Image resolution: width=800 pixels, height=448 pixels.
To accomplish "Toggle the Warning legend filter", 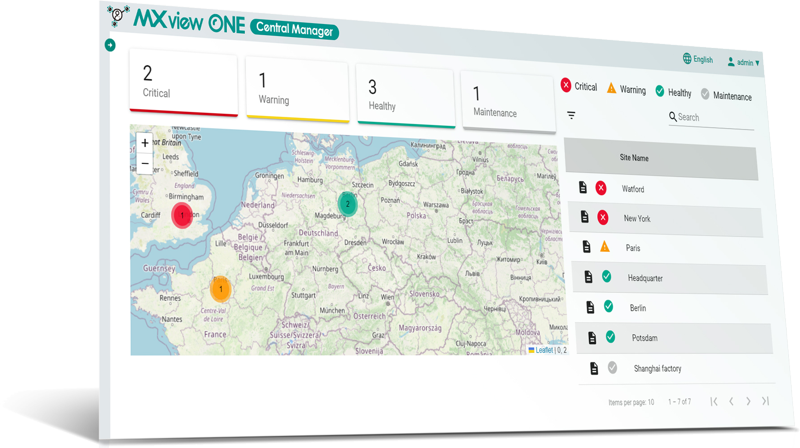I will (626, 89).
